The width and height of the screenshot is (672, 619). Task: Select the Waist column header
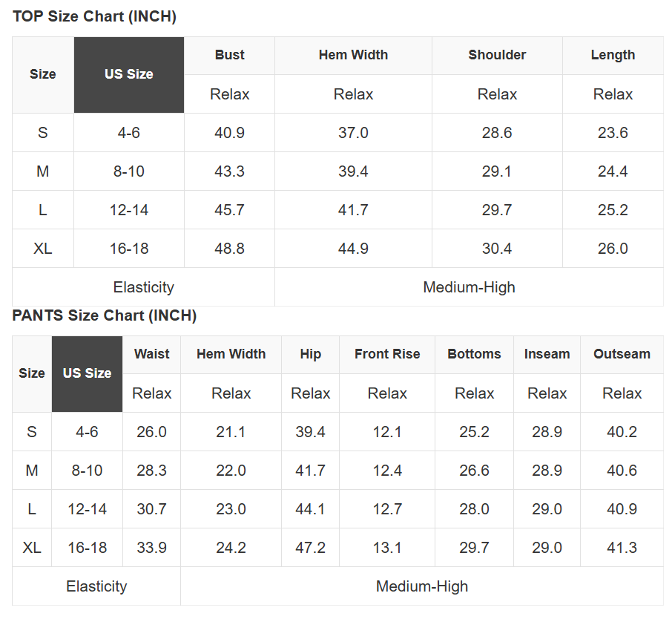(151, 354)
